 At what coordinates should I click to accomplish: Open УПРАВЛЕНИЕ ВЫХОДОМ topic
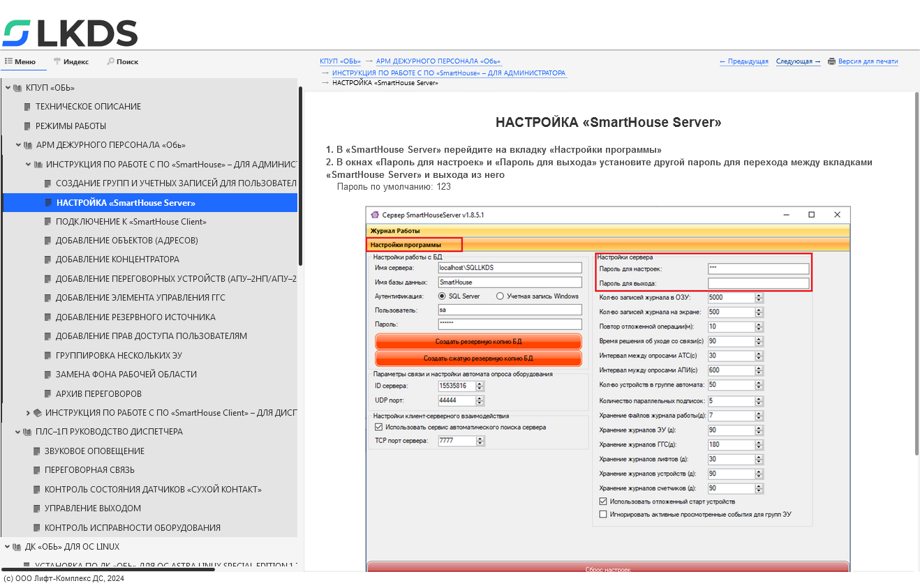[93, 508]
